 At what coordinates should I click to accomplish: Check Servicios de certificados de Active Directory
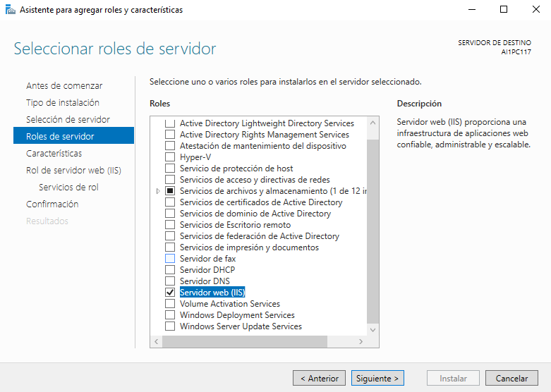click(170, 202)
